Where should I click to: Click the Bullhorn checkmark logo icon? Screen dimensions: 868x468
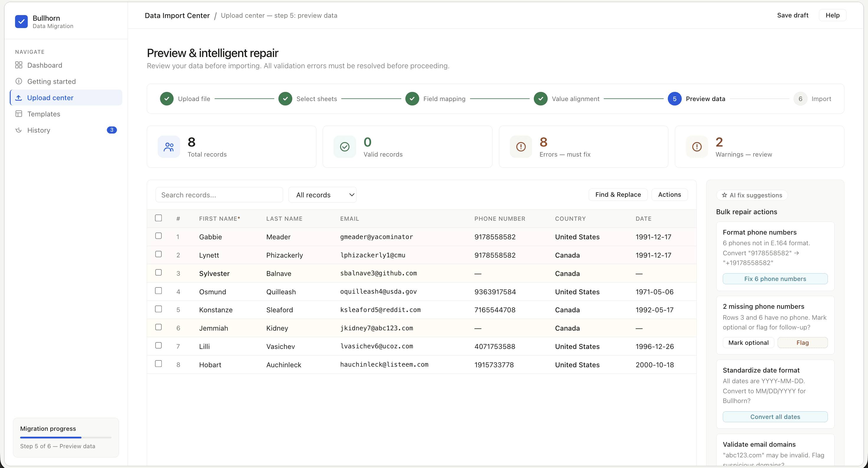coord(21,22)
